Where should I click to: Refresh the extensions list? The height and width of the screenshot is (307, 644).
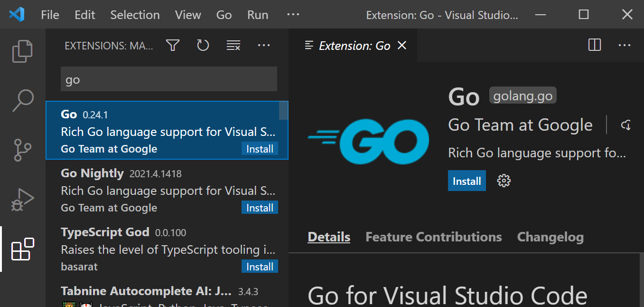coord(203,45)
